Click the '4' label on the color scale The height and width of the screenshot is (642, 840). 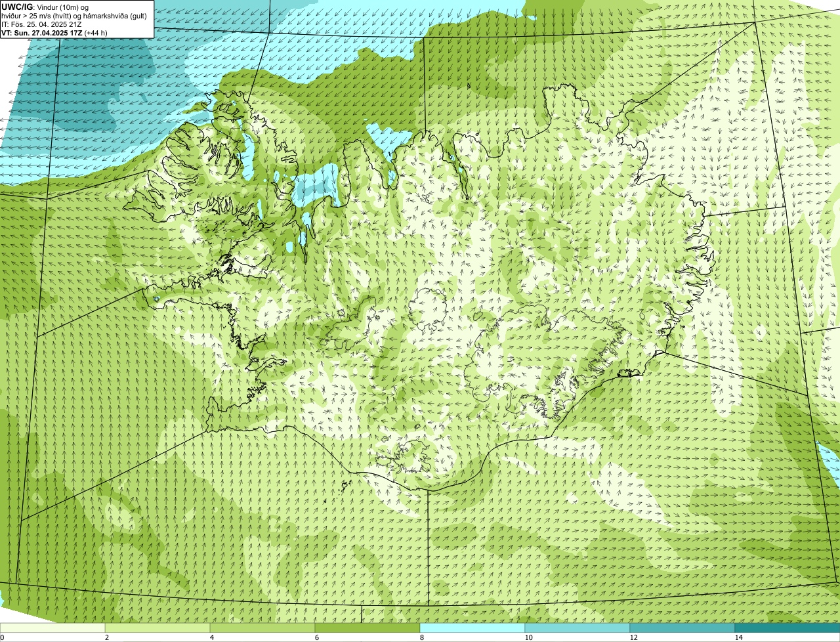211,637
